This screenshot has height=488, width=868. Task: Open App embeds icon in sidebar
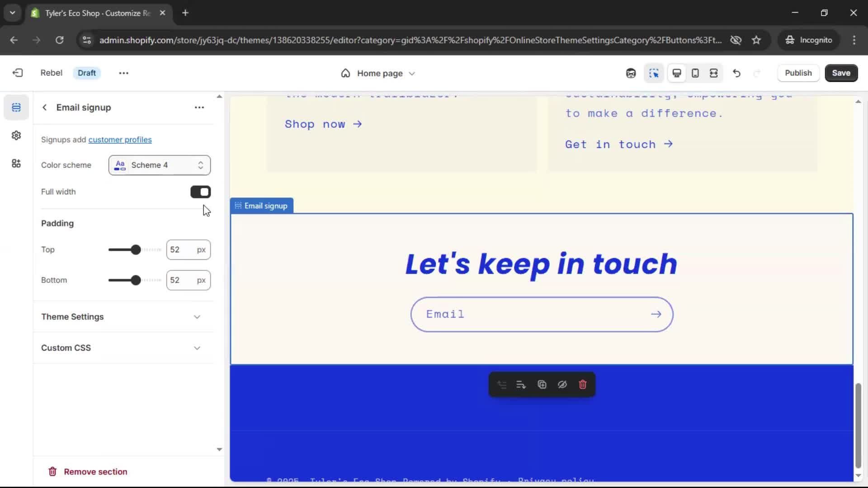pyautogui.click(x=16, y=164)
